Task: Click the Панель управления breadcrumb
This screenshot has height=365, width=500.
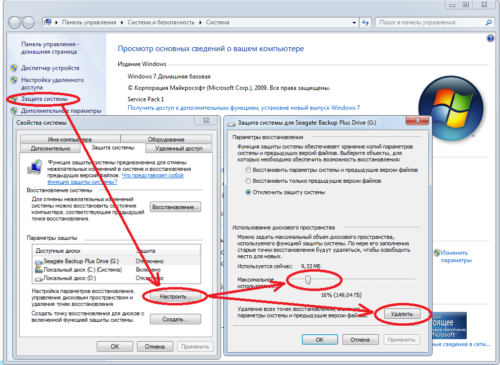Action: coord(89,22)
